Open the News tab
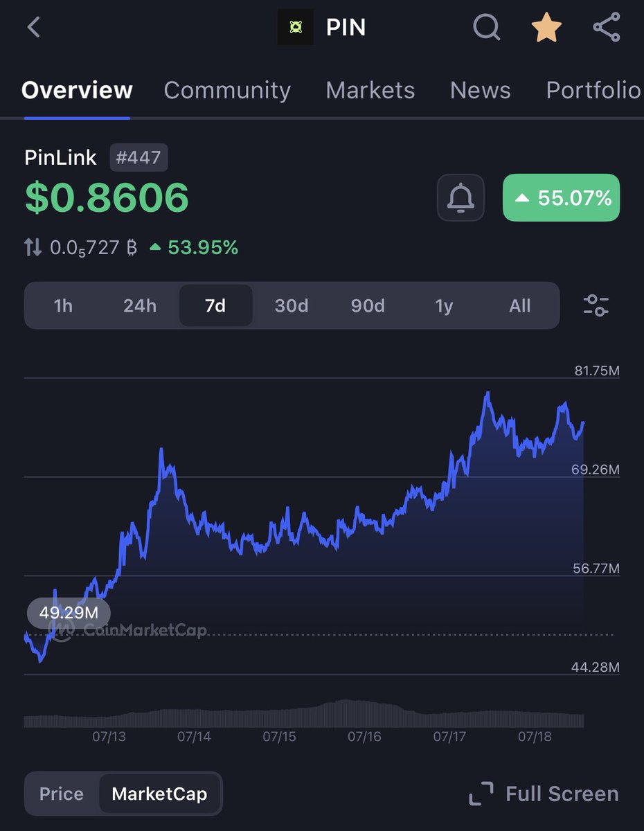The image size is (644, 831). coord(481,90)
